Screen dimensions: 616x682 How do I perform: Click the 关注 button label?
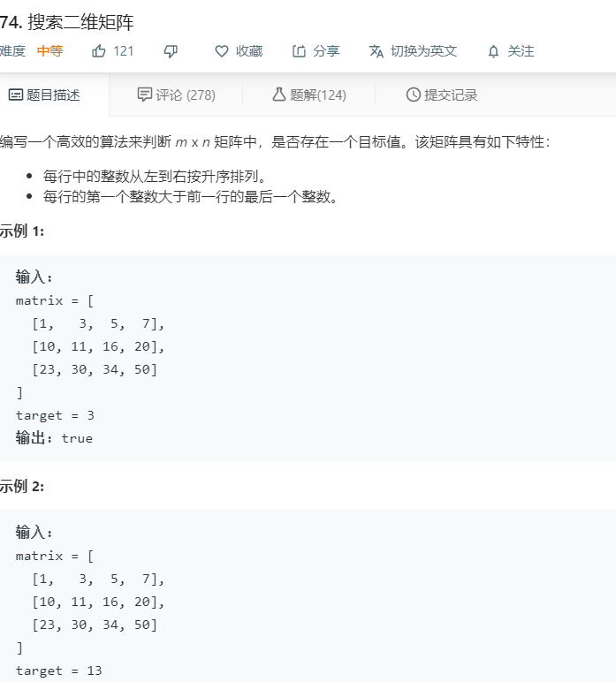pyautogui.click(x=521, y=51)
